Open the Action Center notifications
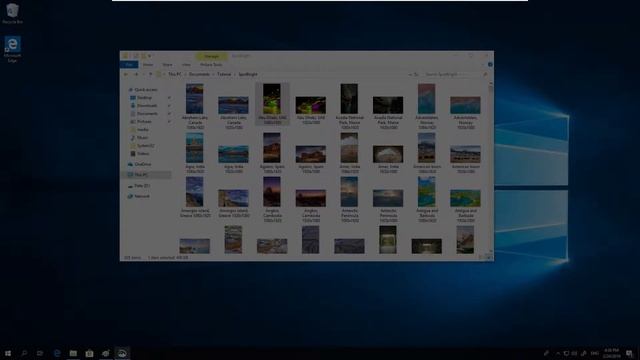This screenshot has height=360, width=640. pos(629,353)
